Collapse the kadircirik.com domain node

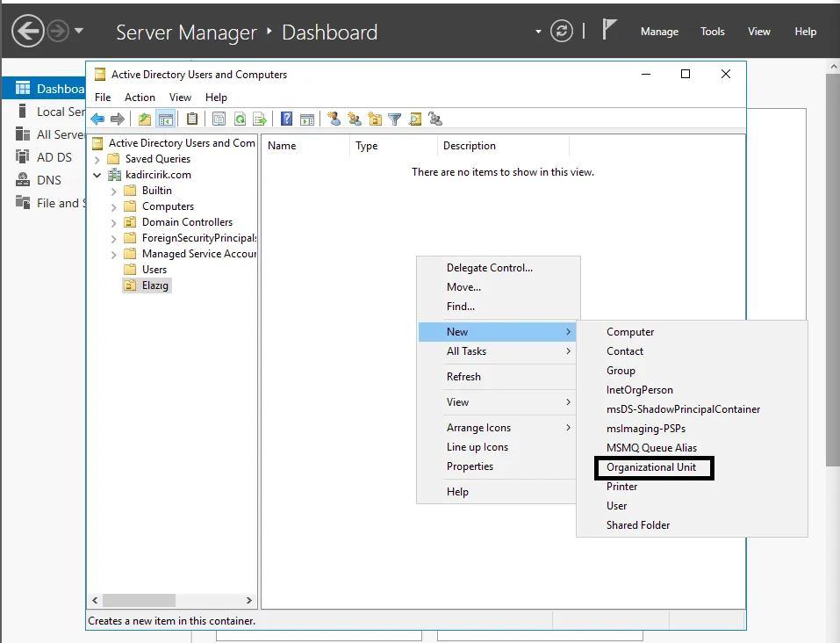[x=97, y=175]
